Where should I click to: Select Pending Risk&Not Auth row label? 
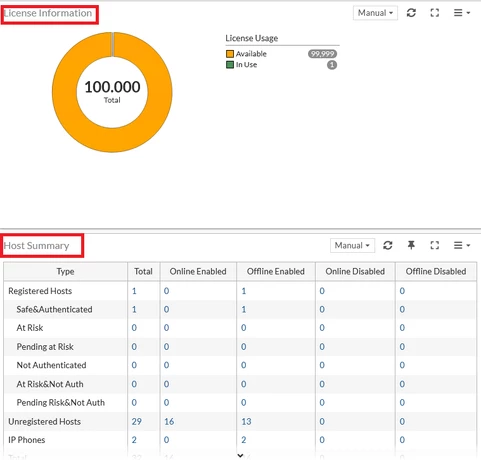coord(61,403)
